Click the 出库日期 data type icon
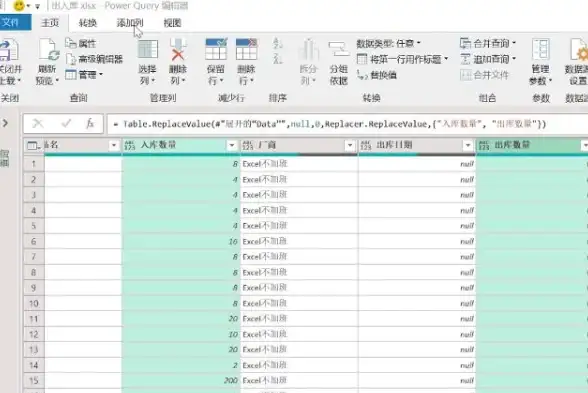 pos(366,146)
